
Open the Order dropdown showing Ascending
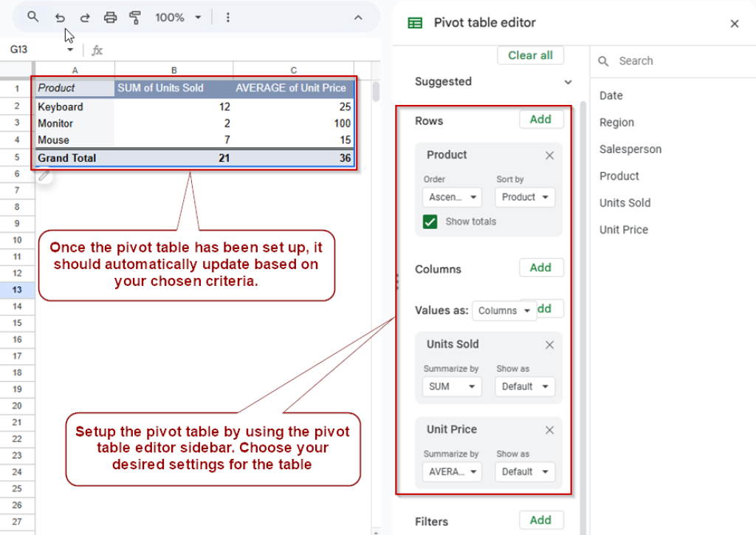(452, 197)
